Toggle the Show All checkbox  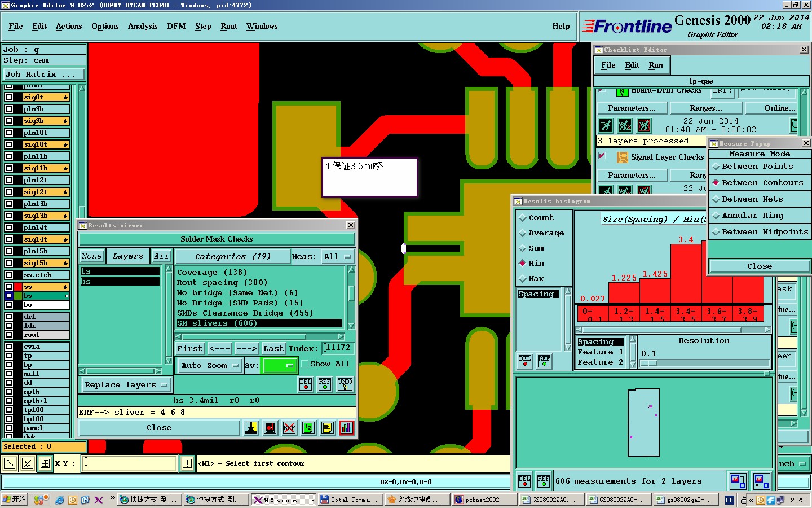[x=305, y=364]
